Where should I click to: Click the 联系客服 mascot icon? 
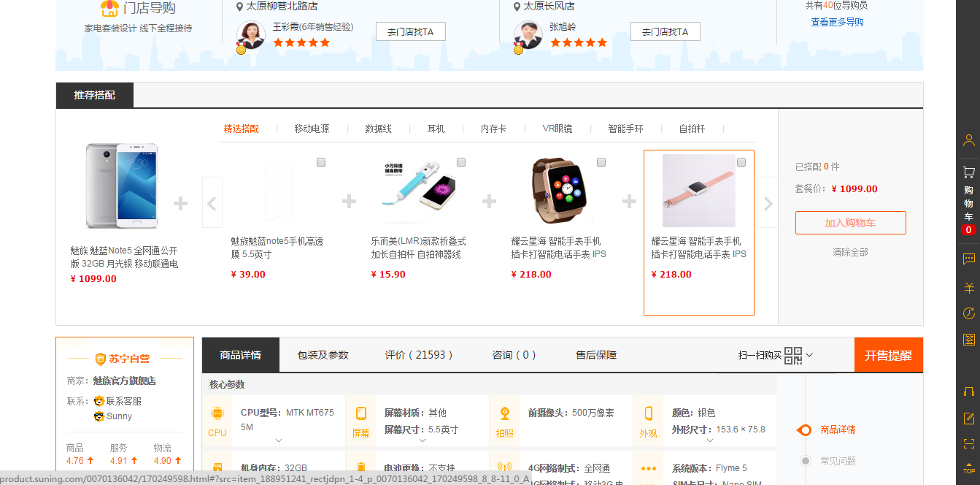(99, 401)
